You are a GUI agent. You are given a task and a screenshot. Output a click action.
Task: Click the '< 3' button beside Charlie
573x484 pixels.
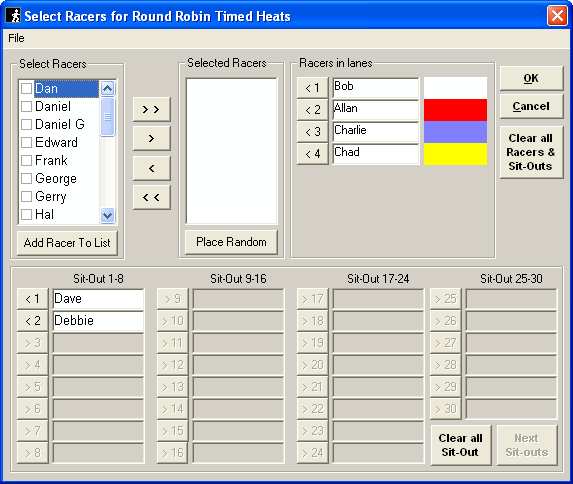coord(313,132)
